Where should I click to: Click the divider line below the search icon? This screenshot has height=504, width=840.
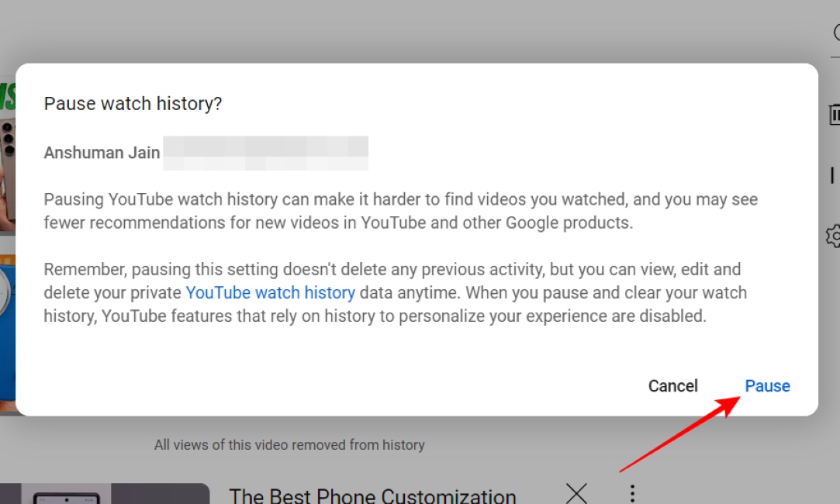(x=834, y=58)
